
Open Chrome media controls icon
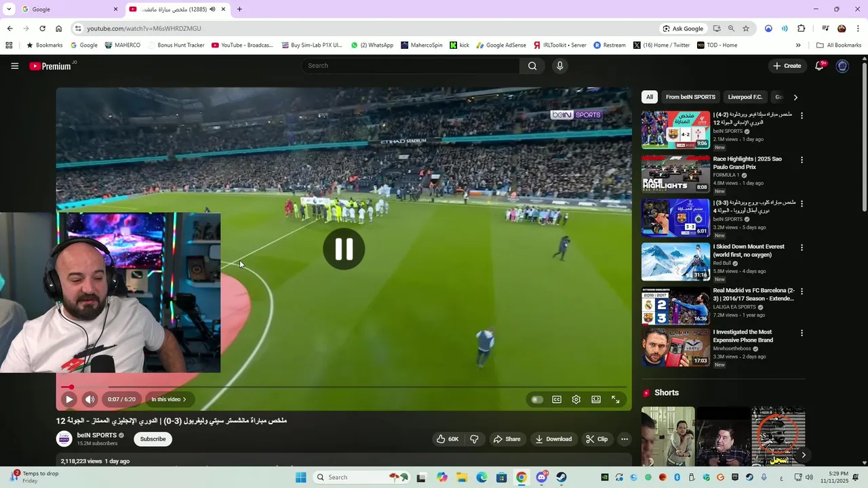825,28
